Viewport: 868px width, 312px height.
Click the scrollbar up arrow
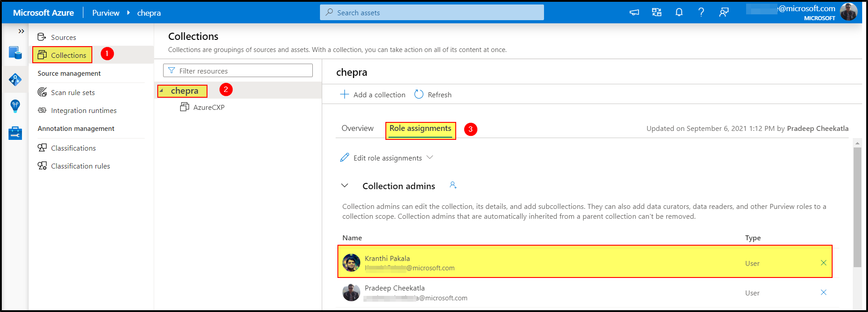point(857,143)
